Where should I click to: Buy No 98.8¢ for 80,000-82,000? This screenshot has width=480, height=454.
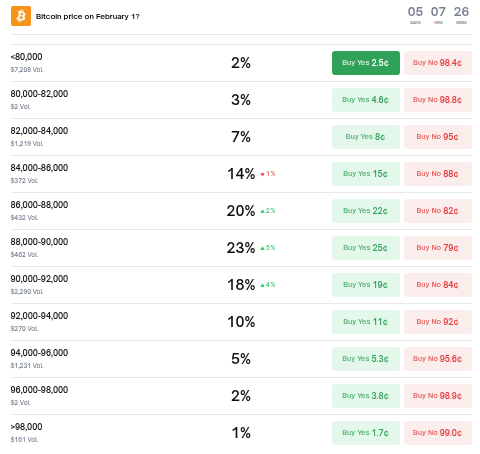[x=438, y=100]
